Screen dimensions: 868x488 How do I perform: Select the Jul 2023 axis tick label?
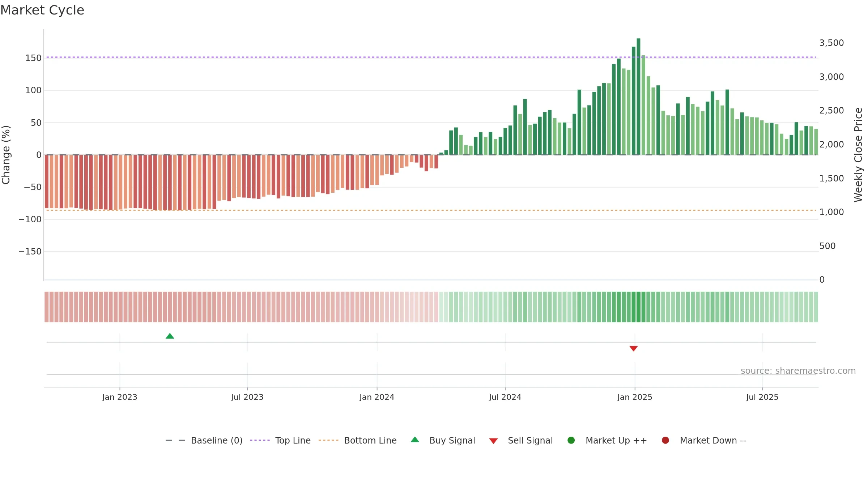(247, 397)
